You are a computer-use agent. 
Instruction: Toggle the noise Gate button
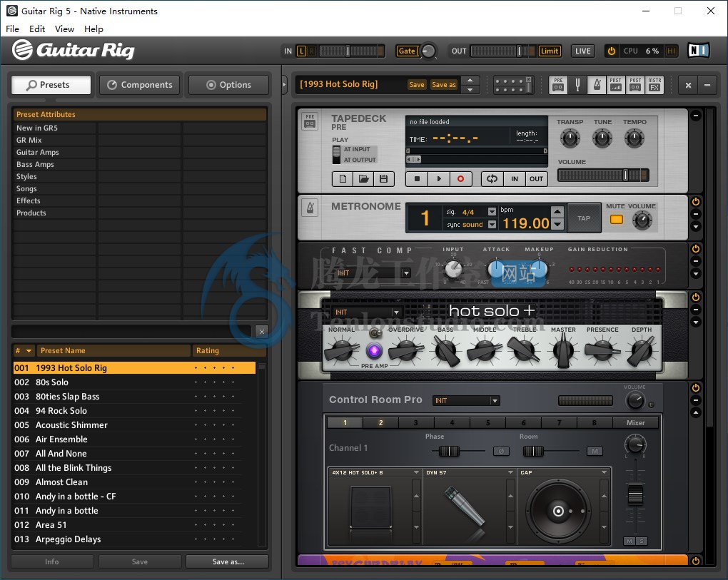tap(407, 51)
